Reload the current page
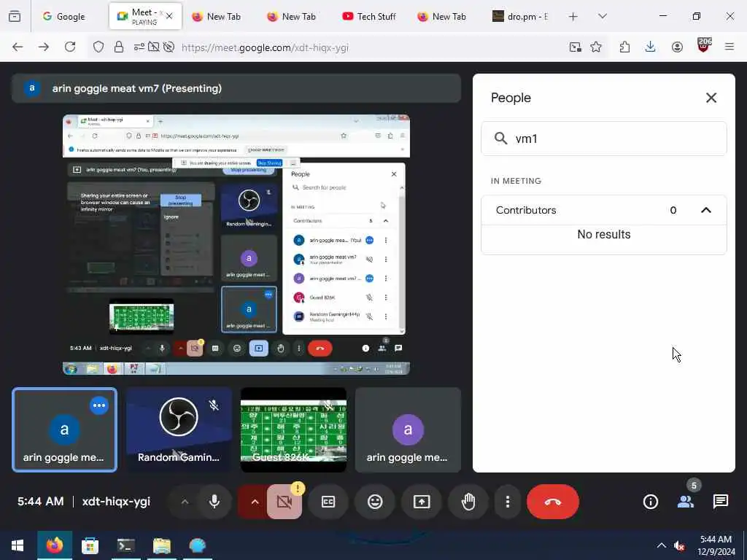The height and width of the screenshot is (560, 747). click(70, 47)
